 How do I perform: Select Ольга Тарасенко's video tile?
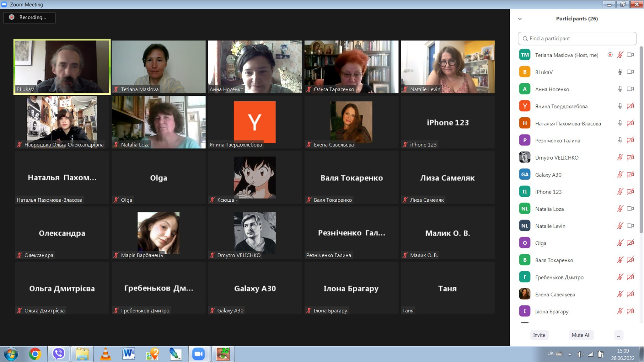351,67
